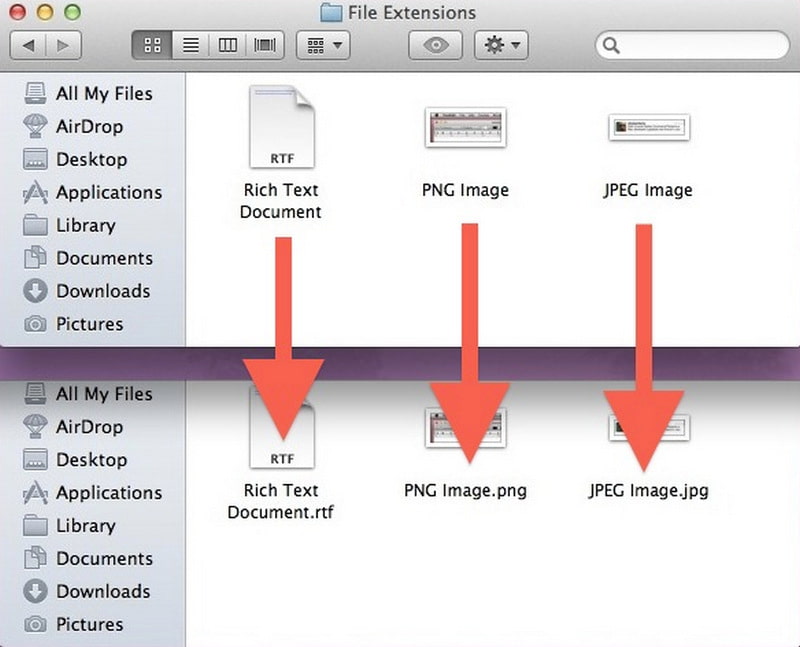The width and height of the screenshot is (800, 647).
Task: Select Documents in the lower sidebar
Action: [88, 558]
